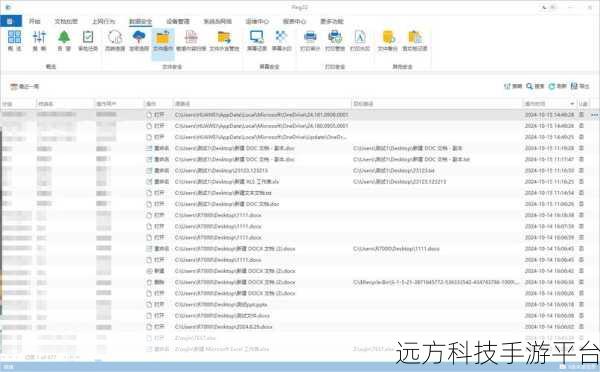Viewport: 600px width, 372px height.
Task: Open the 最近一周 date range selector
Action: pos(24,86)
